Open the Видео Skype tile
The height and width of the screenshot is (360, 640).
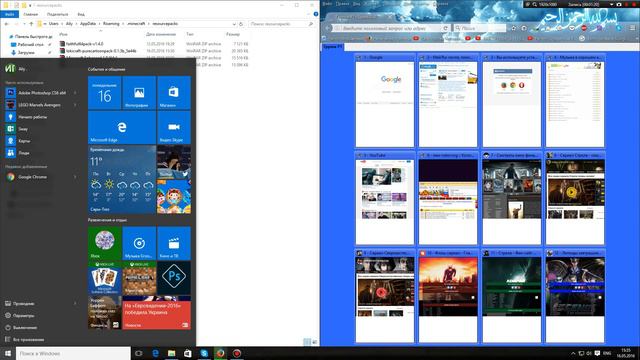[174, 127]
